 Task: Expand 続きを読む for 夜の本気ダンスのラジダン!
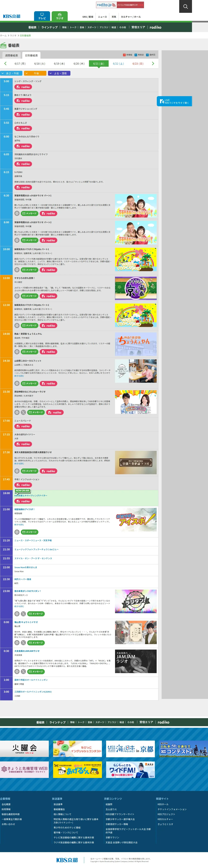coord(19,606)
